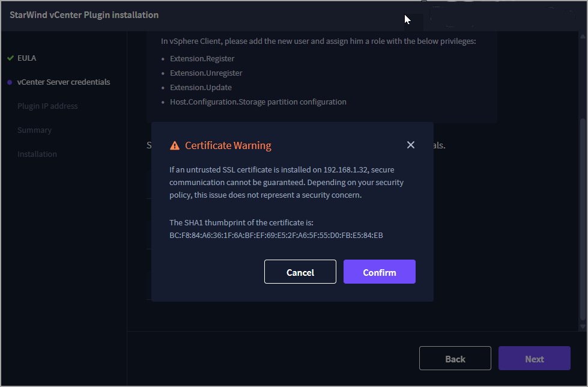Image resolution: width=588 pixels, height=387 pixels.
Task: Click Host.Configuration.Storage partition configuration text
Action: pos(258,102)
